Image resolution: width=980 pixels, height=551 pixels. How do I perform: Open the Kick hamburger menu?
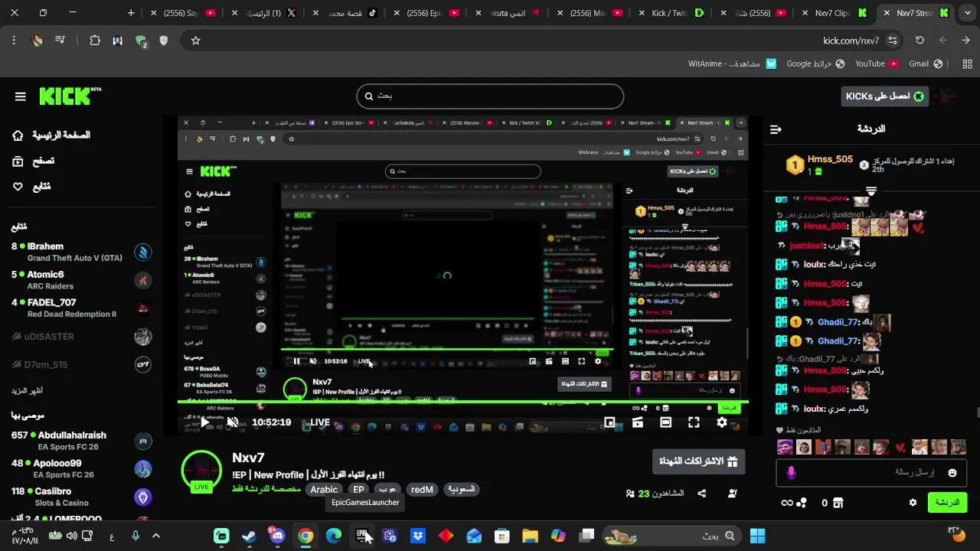(x=21, y=96)
